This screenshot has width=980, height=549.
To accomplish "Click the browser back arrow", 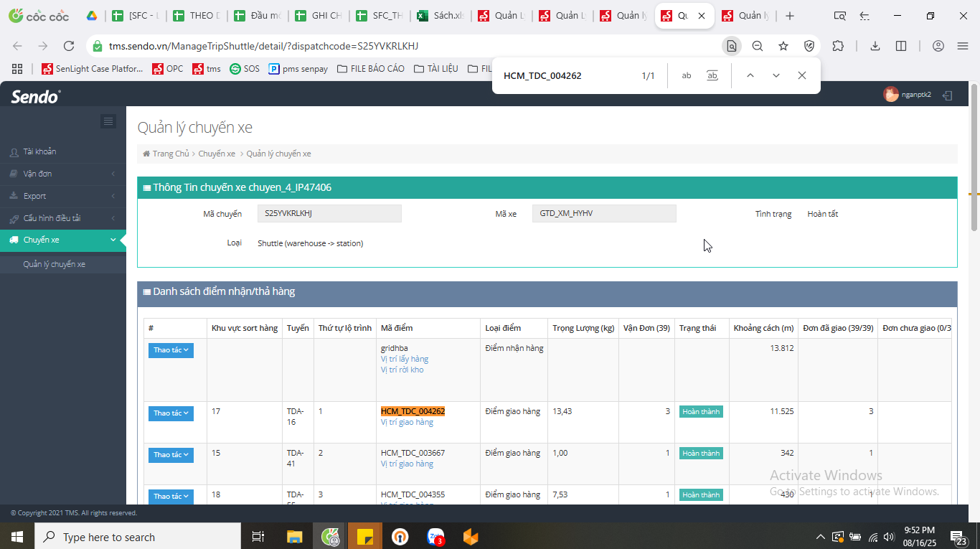I will [x=17, y=46].
